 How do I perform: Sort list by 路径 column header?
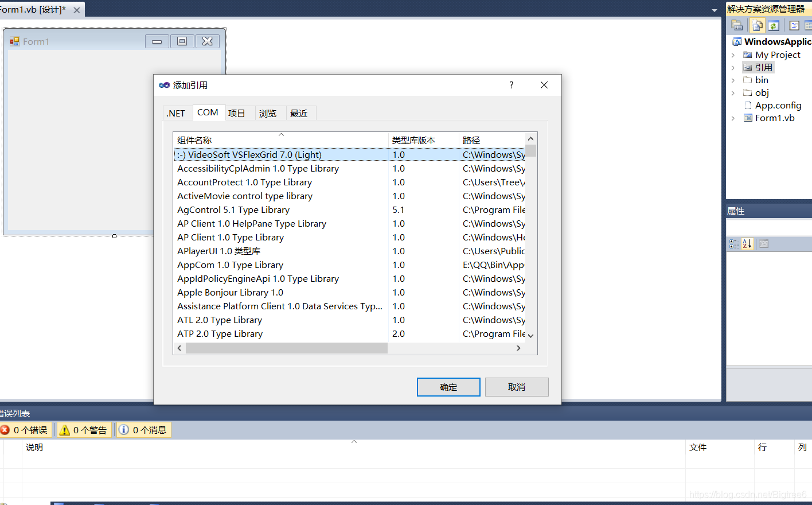[492, 140]
